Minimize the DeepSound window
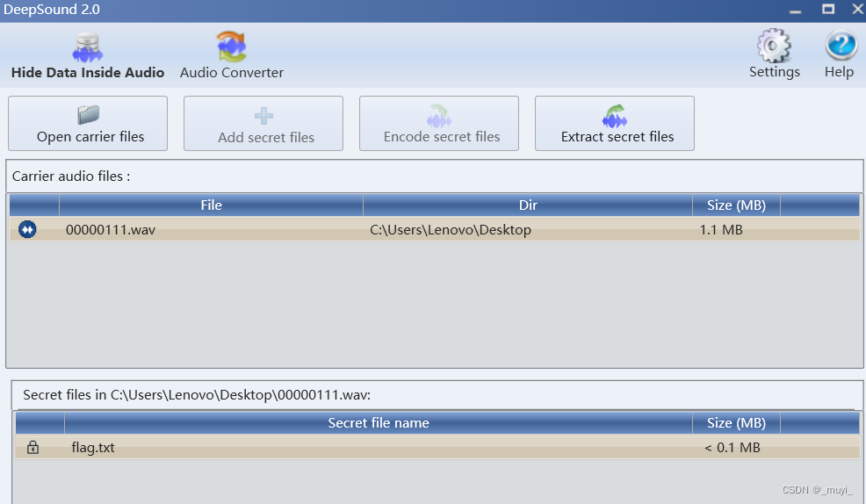 click(796, 10)
